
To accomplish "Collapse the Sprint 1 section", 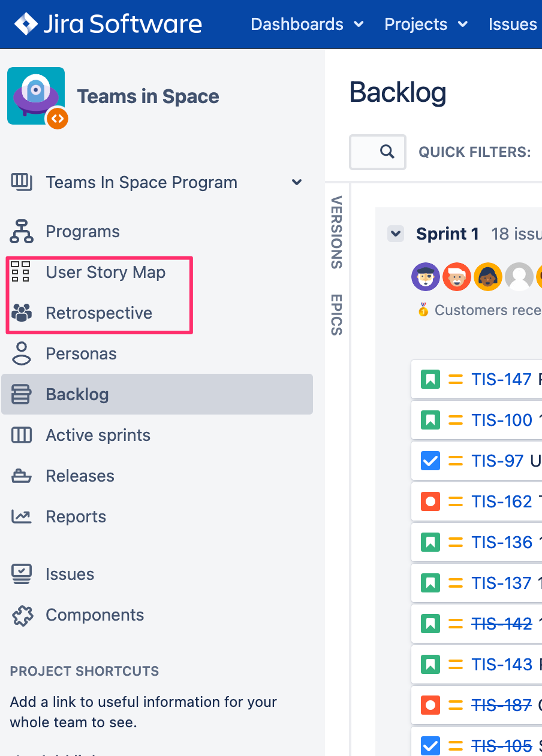I will (396, 234).
